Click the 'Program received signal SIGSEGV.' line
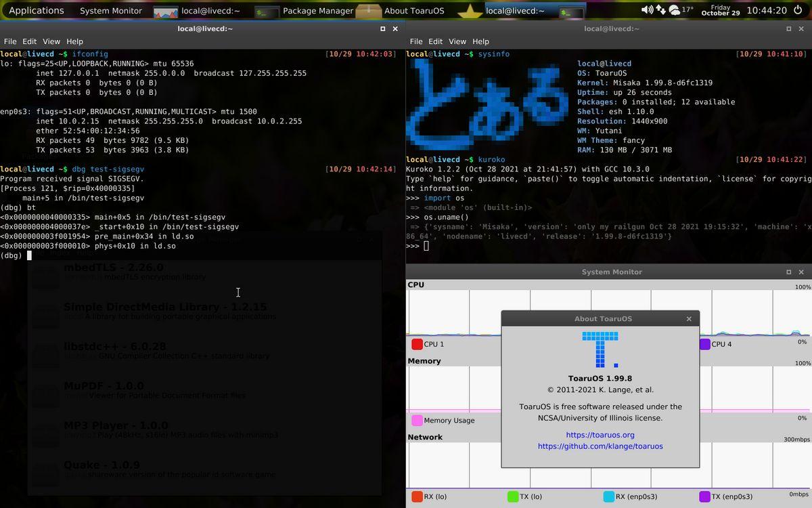This screenshot has width=812, height=508. point(72,179)
